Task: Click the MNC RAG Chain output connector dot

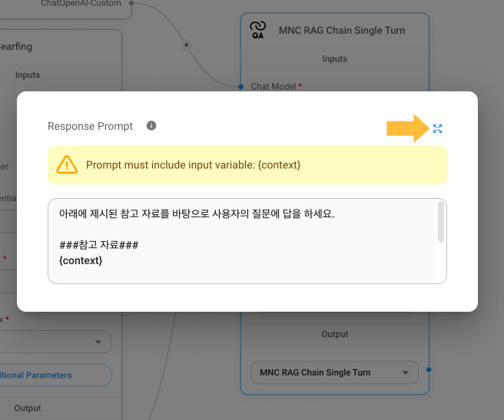Action: (x=429, y=370)
